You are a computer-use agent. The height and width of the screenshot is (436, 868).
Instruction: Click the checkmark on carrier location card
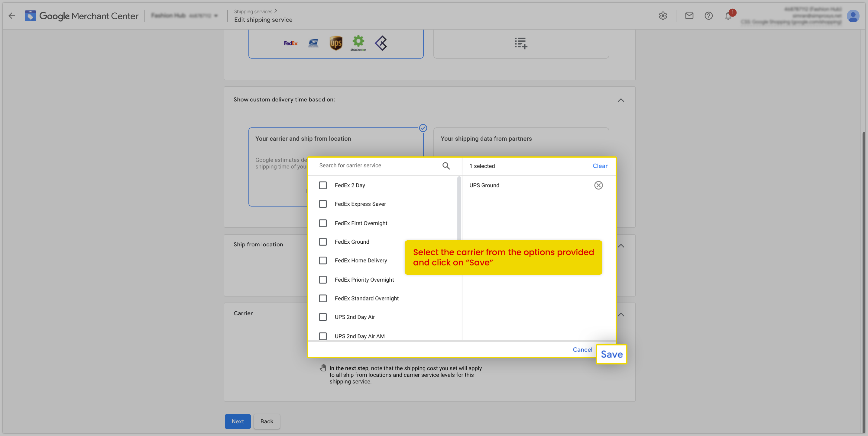tap(423, 128)
